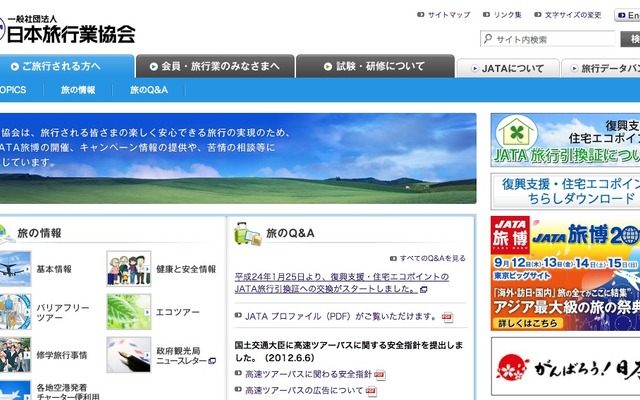This screenshot has height=400, width=640.
Task: Click the pen and envelope thumbnail
Action: pos(129,355)
